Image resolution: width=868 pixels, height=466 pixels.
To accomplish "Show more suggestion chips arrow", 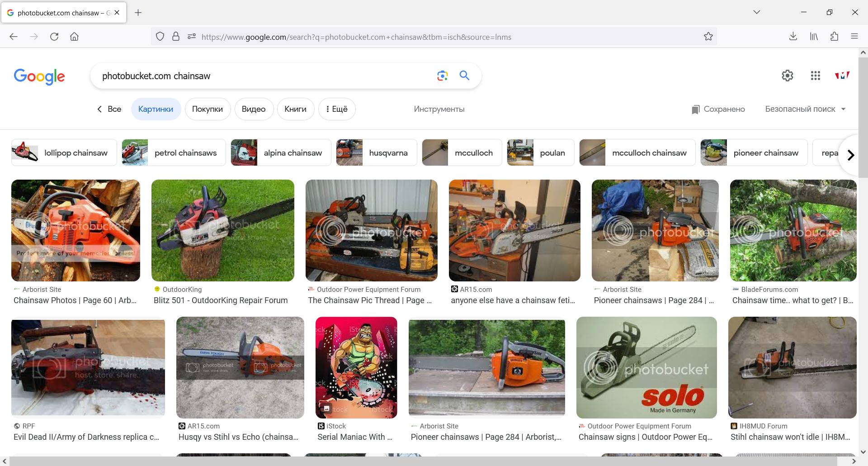I will click(x=850, y=155).
